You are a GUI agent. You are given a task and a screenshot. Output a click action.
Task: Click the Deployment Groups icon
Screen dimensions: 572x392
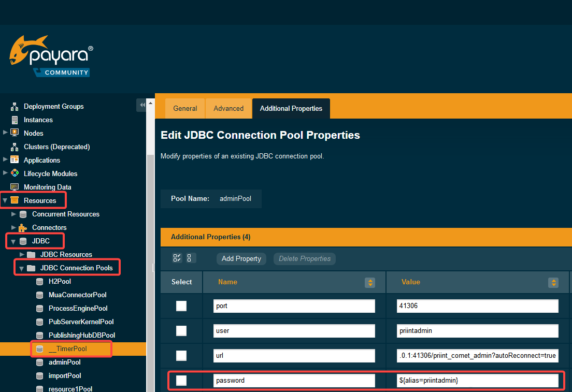(x=15, y=106)
